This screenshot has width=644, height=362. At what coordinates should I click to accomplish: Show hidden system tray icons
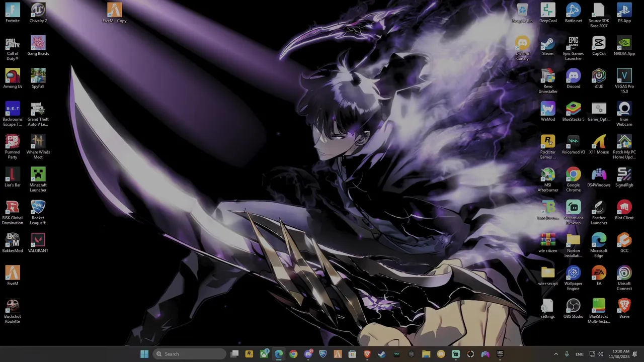(556, 354)
